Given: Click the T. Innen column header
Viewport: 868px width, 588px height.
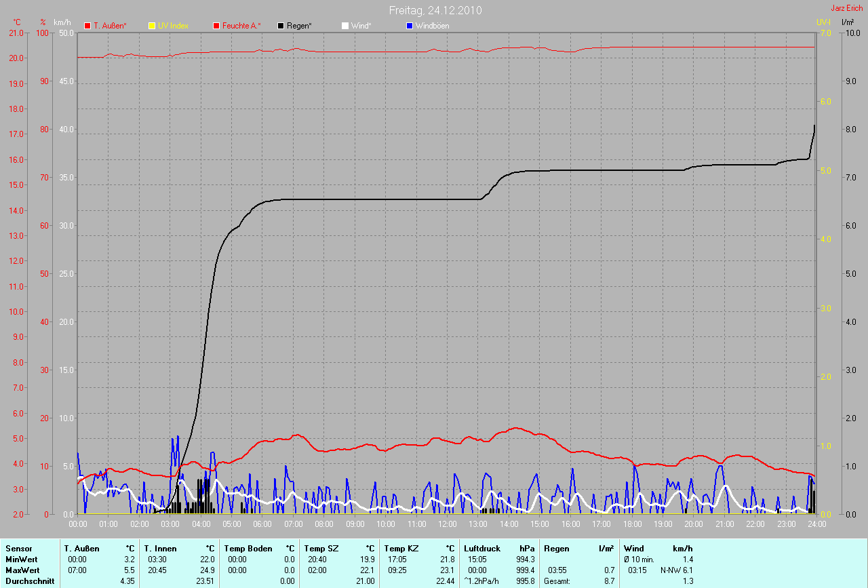Looking at the screenshot, I should 160,548.
